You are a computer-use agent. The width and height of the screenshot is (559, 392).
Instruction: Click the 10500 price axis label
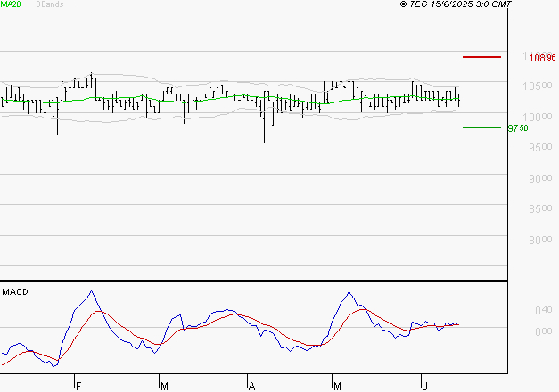(537, 86)
